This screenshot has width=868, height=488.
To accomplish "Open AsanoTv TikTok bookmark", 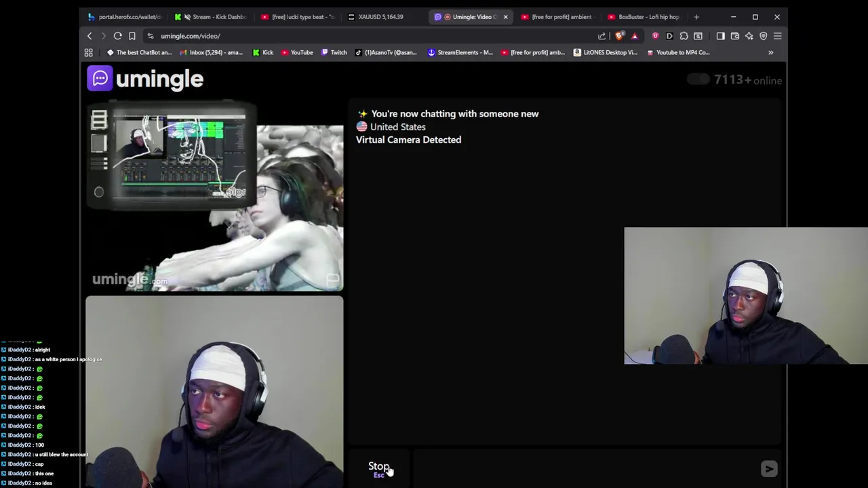I will (x=387, y=52).
